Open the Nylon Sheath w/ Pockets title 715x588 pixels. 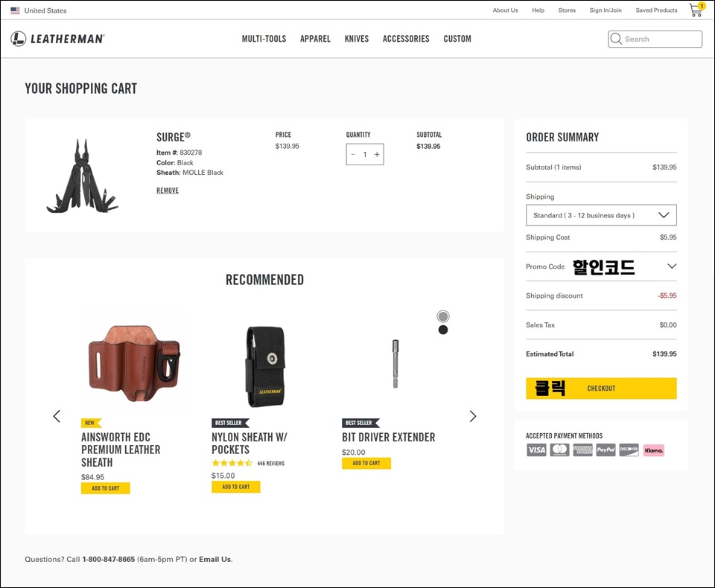pyautogui.click(x=250, y=444)
